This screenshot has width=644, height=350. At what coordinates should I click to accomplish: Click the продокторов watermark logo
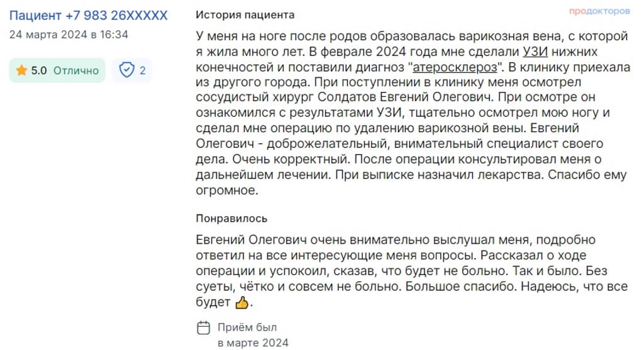coord(599,11)
